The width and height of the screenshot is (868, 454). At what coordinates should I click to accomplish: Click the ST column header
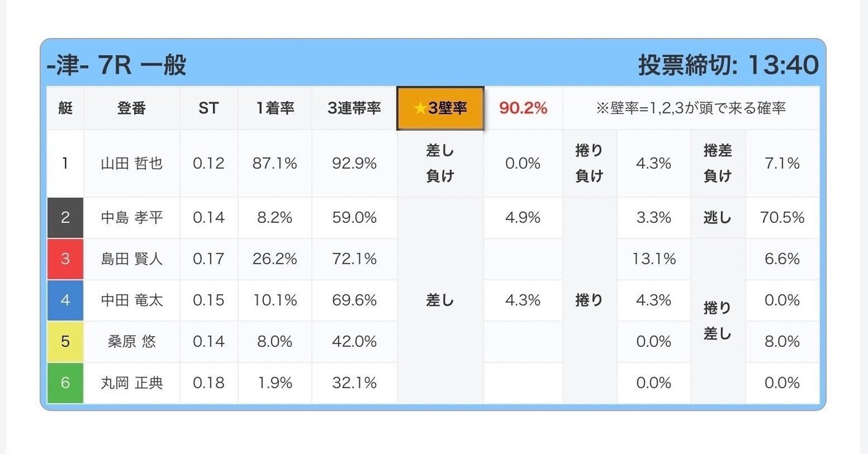[208, 108]
